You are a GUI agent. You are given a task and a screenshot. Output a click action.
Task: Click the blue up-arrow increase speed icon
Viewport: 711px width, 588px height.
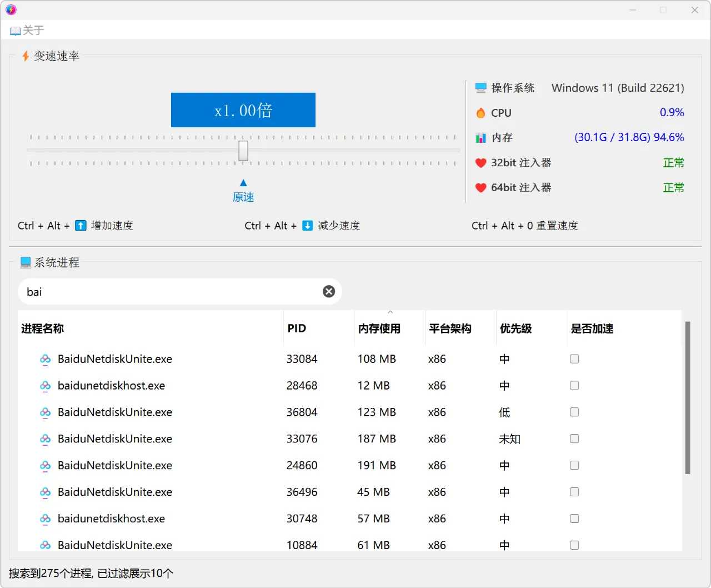81,226
